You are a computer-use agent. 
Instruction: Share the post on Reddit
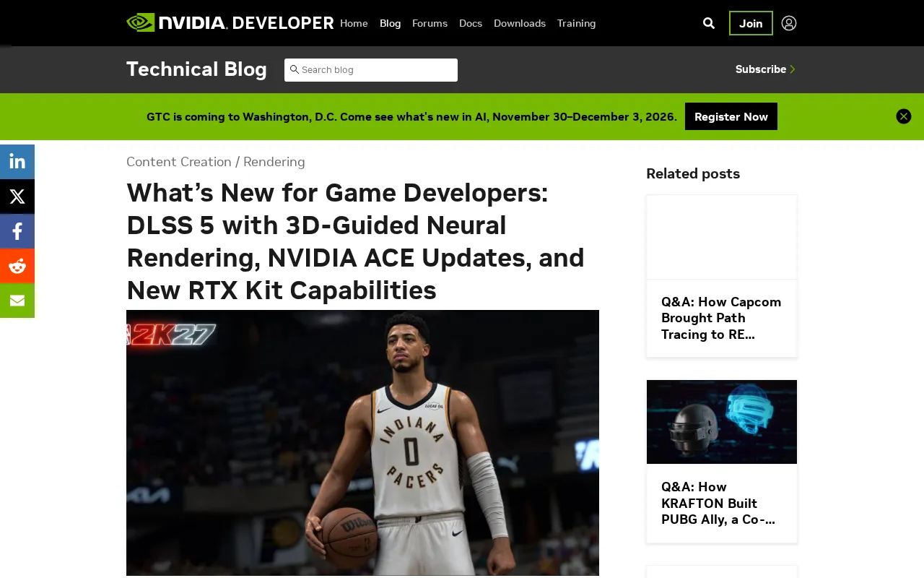click(17, 266)
